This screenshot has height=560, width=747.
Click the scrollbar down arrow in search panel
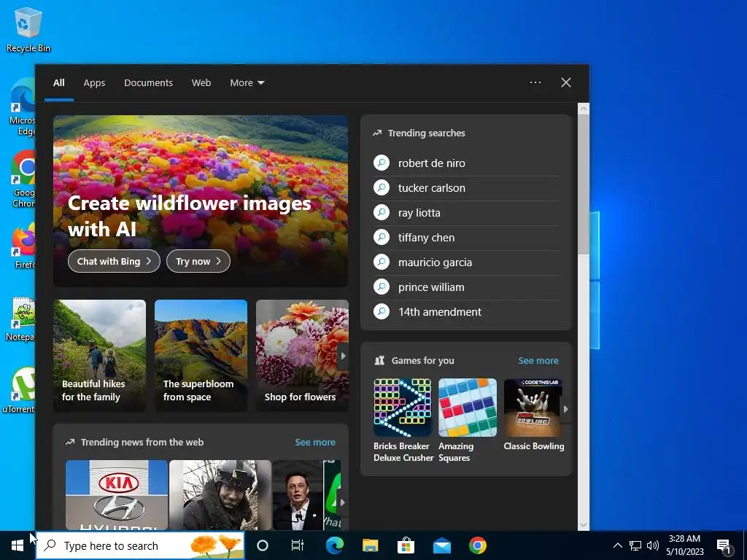[584, 525]
